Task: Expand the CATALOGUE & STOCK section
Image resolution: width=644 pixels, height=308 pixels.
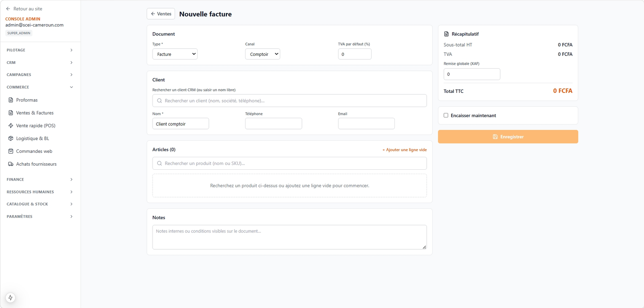Action: 40,204
